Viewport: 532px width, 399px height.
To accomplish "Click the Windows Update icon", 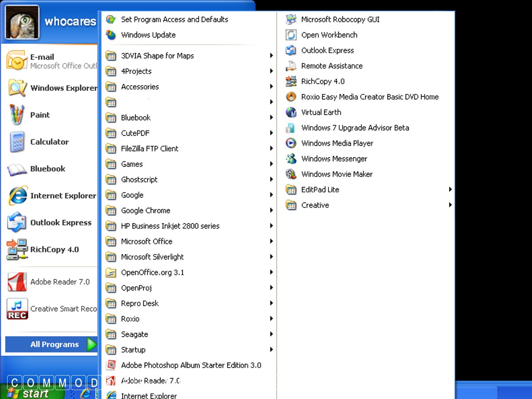I will (x=111, y=35).
